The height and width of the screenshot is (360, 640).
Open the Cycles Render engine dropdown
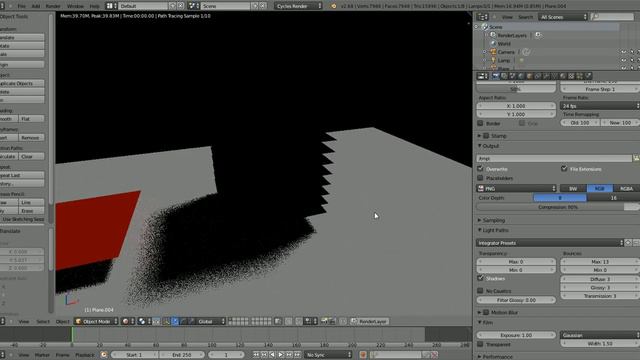(298, 6)
